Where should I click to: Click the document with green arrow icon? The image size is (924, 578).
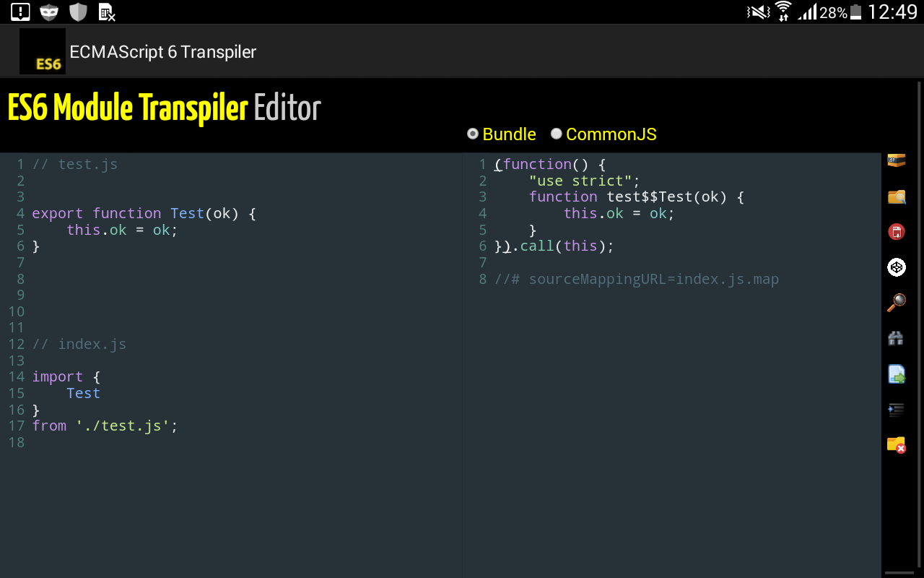897,374
